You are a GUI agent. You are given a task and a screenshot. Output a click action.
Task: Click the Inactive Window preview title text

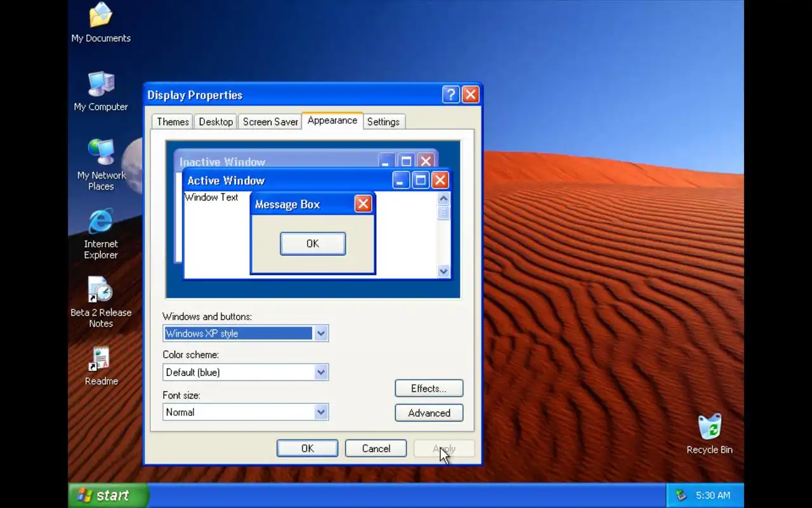pyautogui.click(x=222, y=162)
